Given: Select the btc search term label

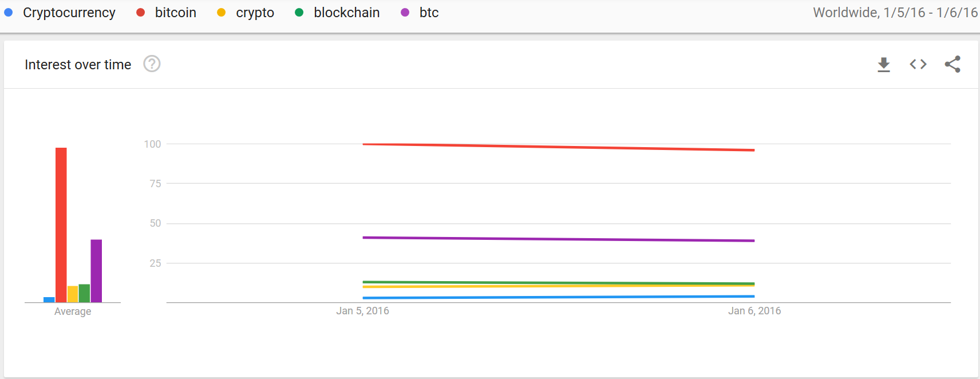Looking at the screenshot, I should [429, 13].
